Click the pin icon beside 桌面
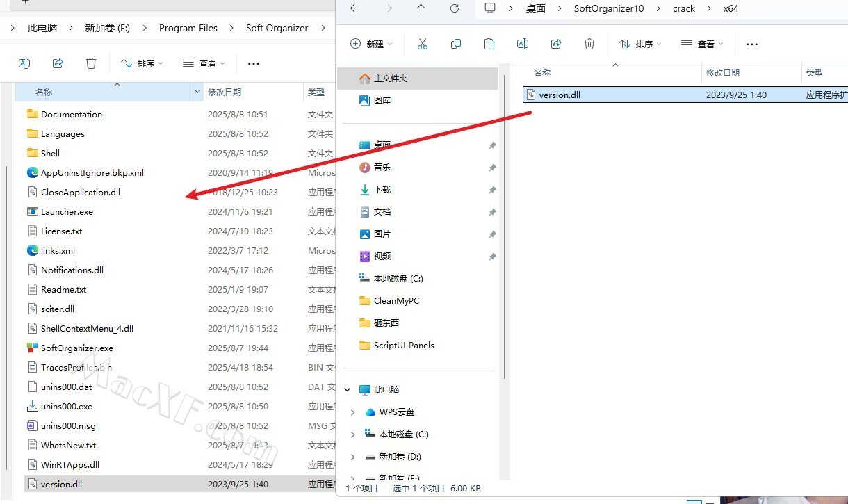Viewport: 848px width, 504px height. tap(492, 145)
